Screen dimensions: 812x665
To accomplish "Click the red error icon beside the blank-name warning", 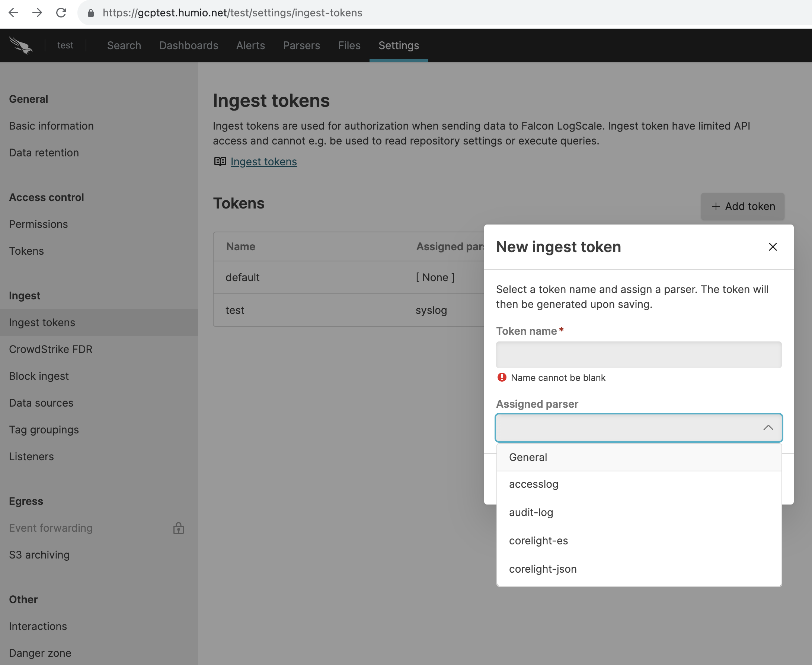I will pos(501,377).
